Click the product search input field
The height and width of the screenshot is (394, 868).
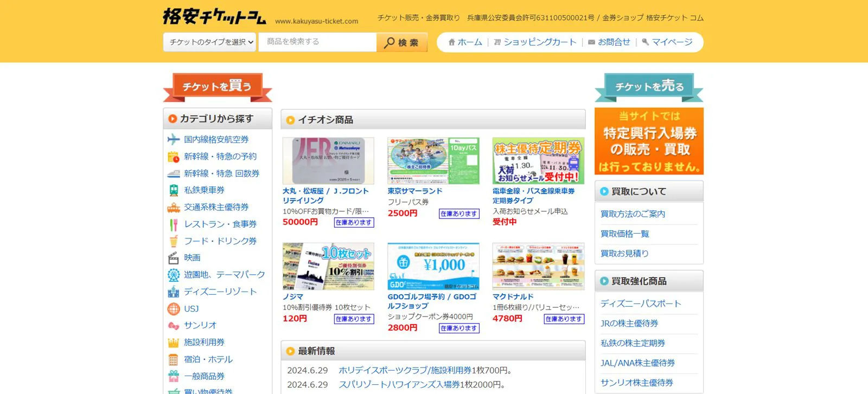click(x=317, y=42)
